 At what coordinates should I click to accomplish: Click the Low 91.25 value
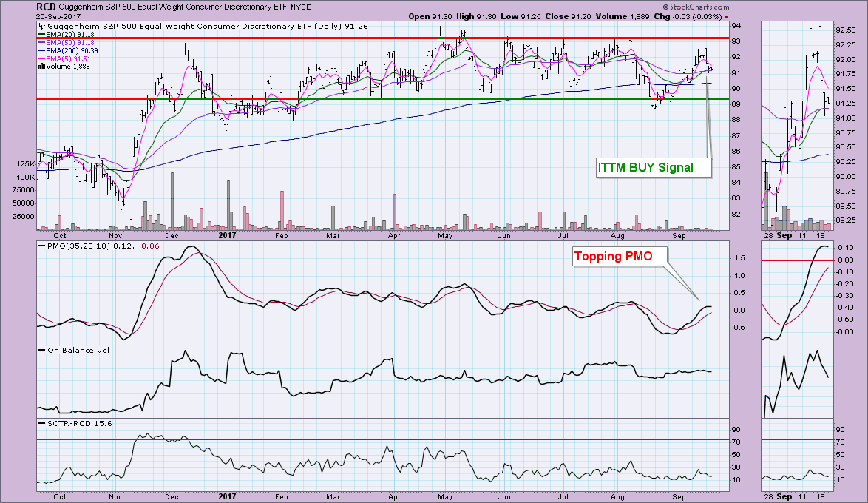(521, 16)
